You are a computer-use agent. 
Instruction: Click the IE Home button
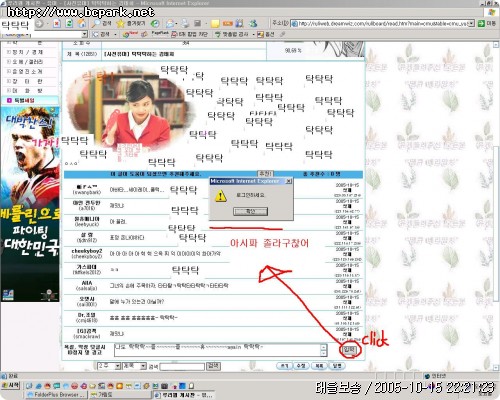[x=82, y=24]
